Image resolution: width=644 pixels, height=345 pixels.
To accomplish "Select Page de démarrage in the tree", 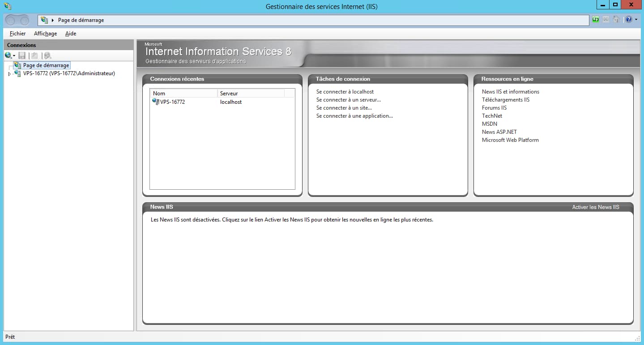I will 46,65.
